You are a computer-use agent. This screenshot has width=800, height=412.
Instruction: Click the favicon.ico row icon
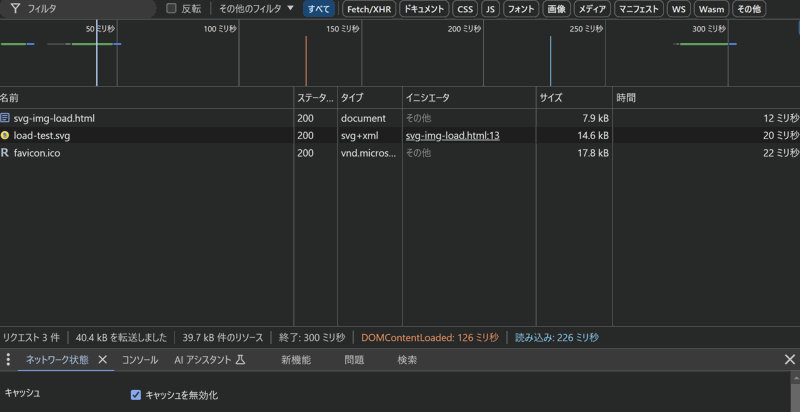[x=5, y=153]
